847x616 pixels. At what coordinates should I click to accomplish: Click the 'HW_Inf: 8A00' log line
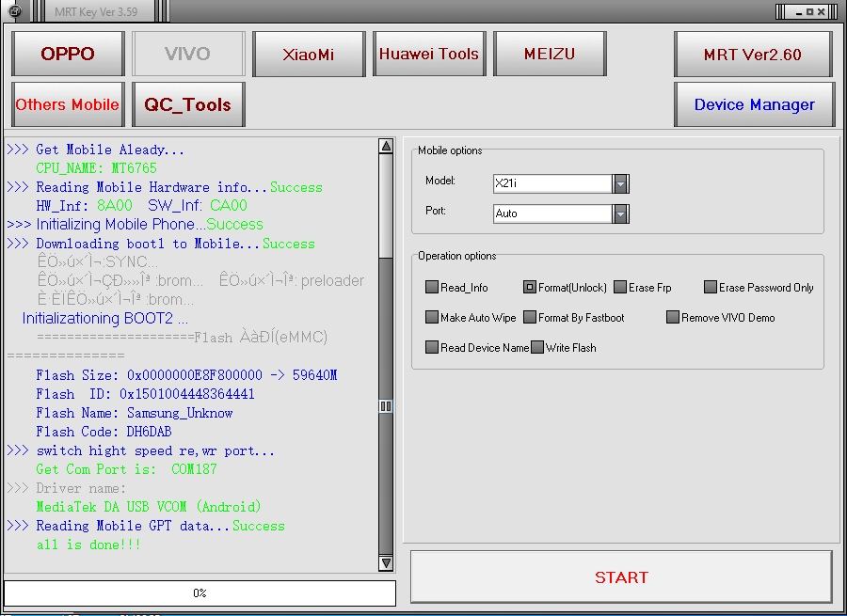pyautogui.click(x=85, y=206)
